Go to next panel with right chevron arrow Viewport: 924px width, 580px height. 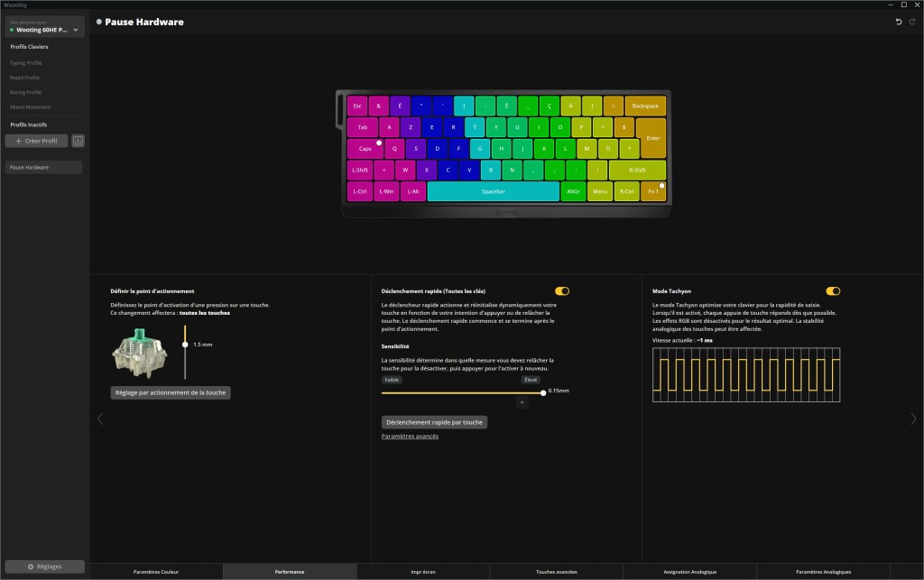click(x=913, y=419)
